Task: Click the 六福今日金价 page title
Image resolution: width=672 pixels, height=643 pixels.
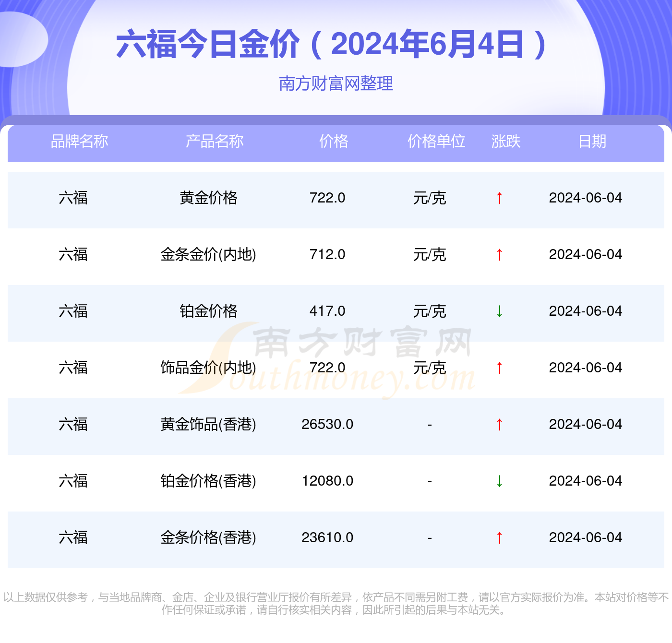Action: [x=331, y=44]
